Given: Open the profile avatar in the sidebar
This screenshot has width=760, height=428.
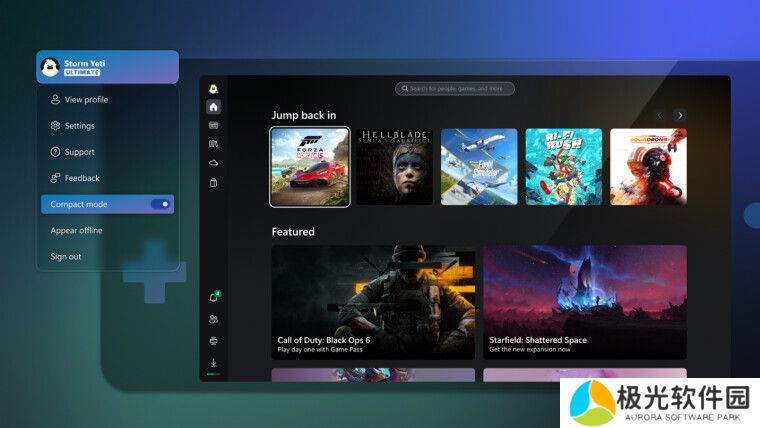Looking at the screenshot, I should tap(213, 89).
